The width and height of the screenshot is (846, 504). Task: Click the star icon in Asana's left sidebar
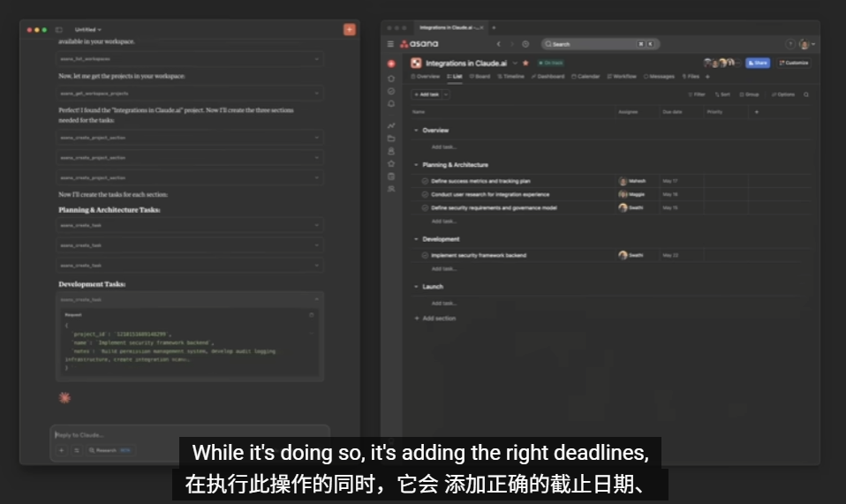(391, 163)
